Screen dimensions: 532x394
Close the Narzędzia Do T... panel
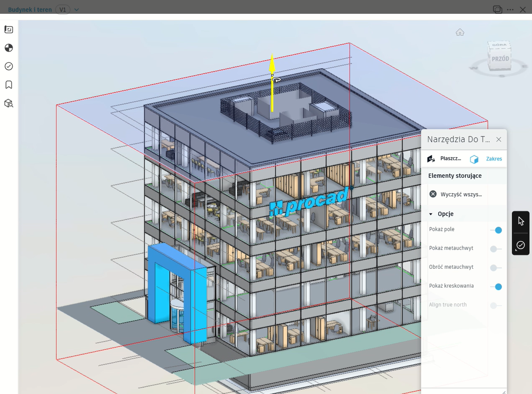point(498,140)
